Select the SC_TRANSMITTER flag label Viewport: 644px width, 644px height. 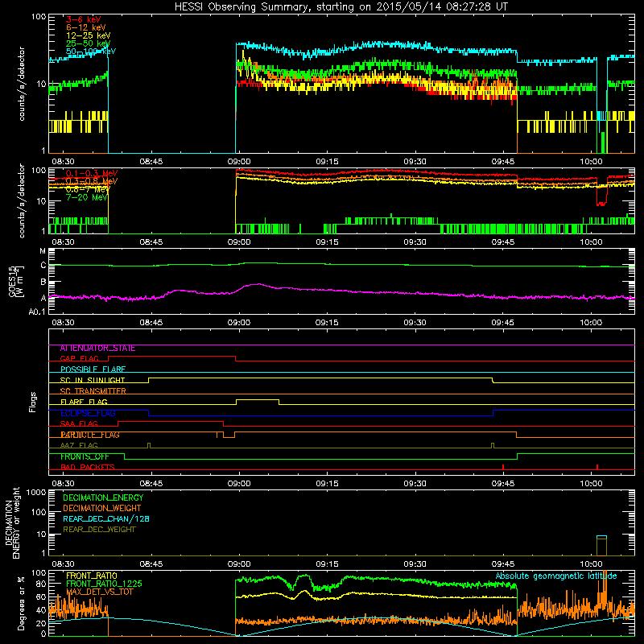coord(93,391)
